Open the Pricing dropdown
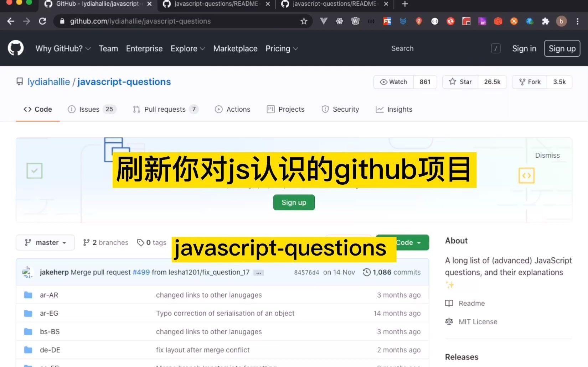 tap(282, 48)
